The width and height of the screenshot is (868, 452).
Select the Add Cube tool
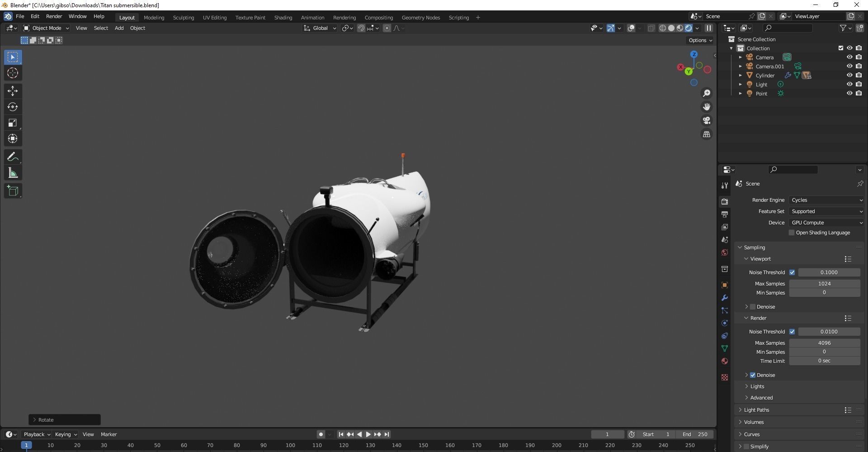(x=13, y=191)
